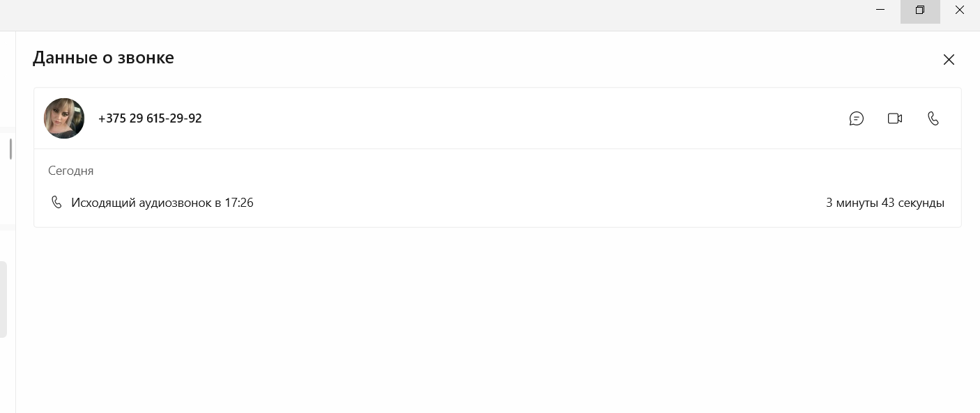The height and width of the screenshot is (413, 980).
Task: Close the application window
Action: point(960,10)
